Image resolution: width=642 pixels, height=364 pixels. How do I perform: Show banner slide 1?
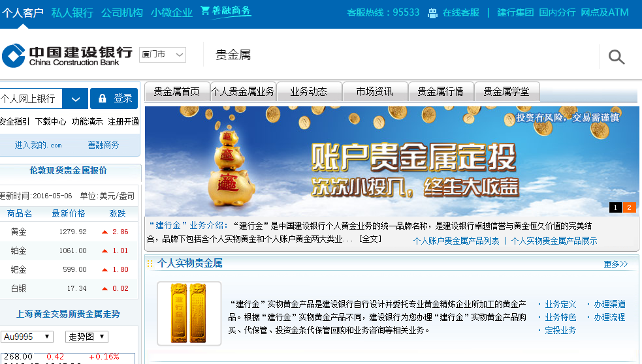click(615, 207)
